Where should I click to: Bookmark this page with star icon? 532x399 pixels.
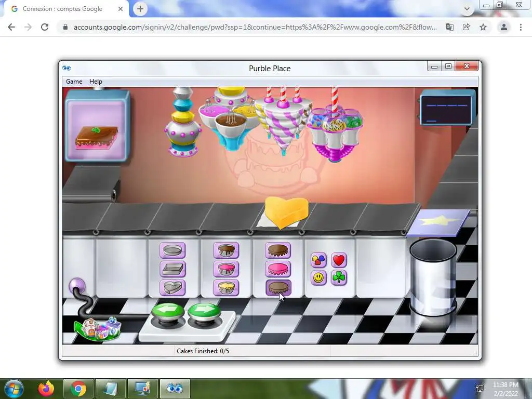coord(483,27)
